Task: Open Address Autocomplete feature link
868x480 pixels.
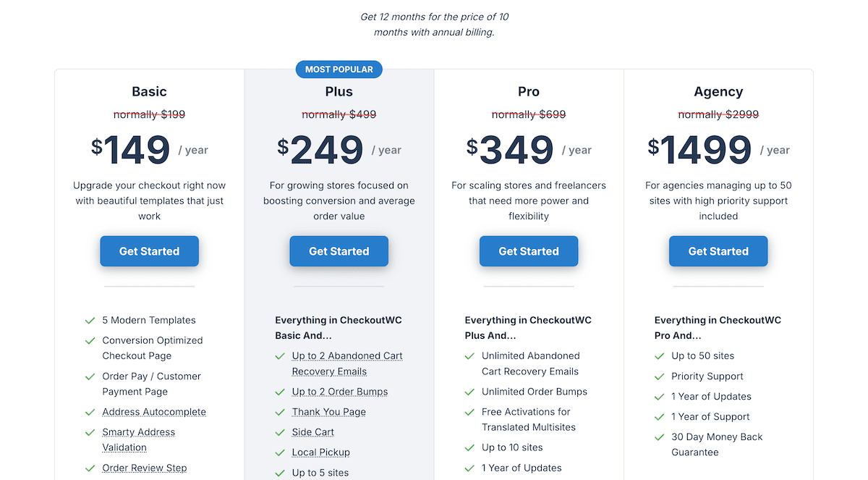Action: [154, 412]
